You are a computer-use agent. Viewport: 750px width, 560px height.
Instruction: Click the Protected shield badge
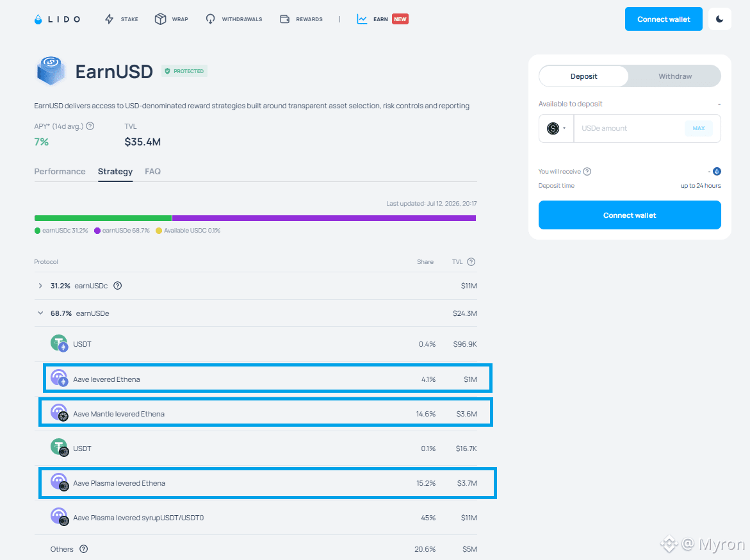click(184, 71)
